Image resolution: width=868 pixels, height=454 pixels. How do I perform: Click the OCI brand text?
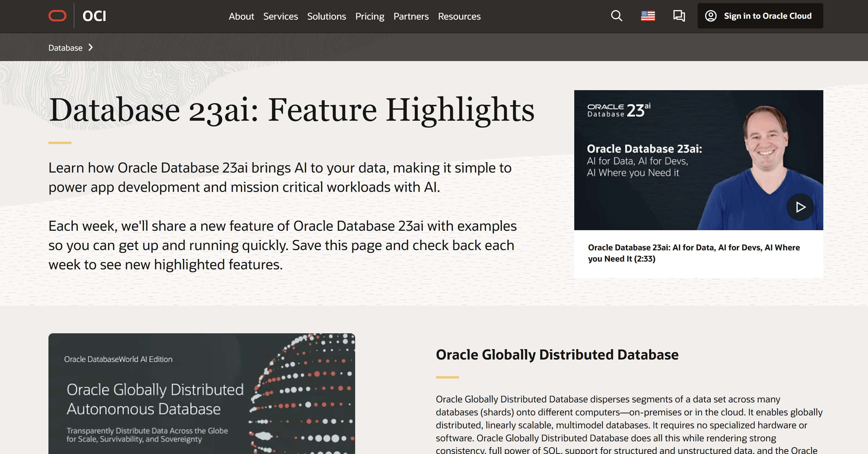[94, 16]
